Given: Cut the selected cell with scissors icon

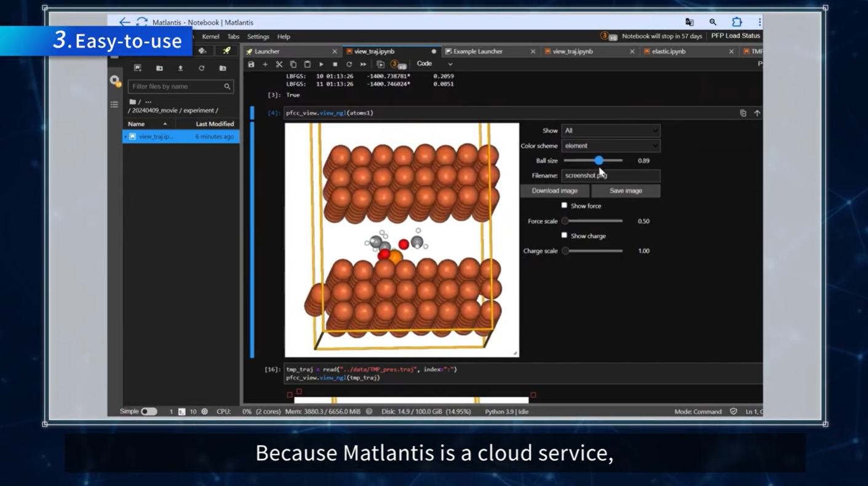Looking at the screenshot, I should coord(279,64).
